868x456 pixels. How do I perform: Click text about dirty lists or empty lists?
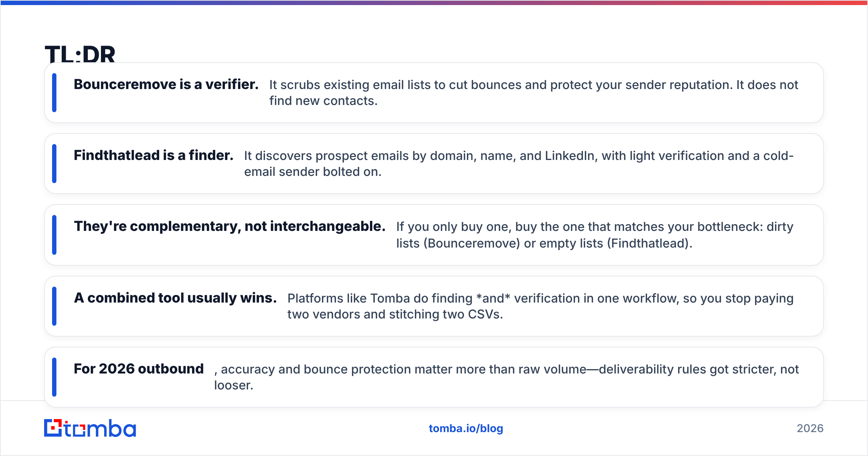(595, 235)
